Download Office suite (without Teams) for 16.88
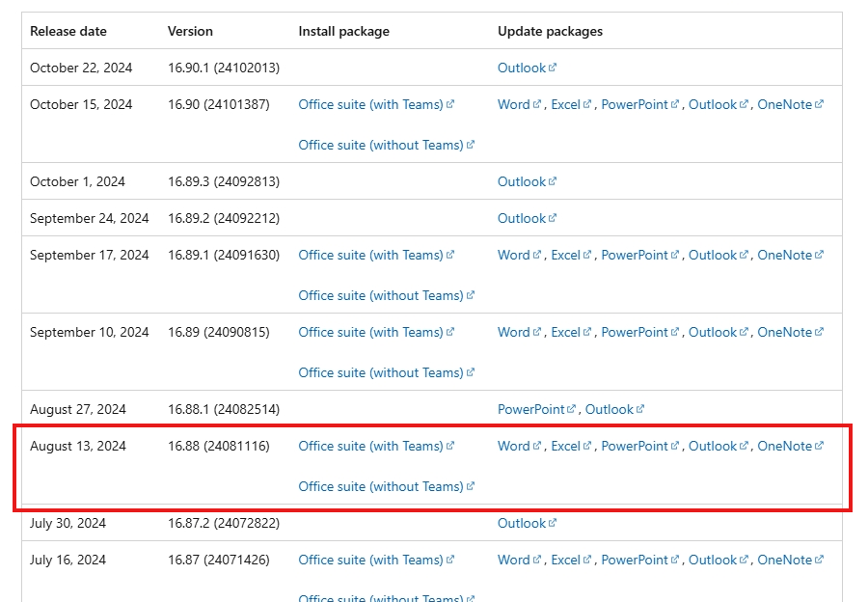The height and width of the screenshot is (602, 868). pos(386,486)
